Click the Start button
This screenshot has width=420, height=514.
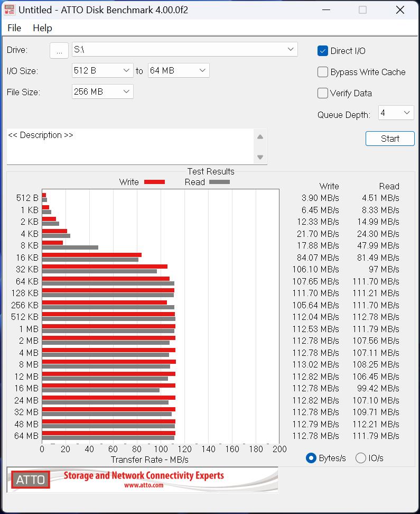390,139
